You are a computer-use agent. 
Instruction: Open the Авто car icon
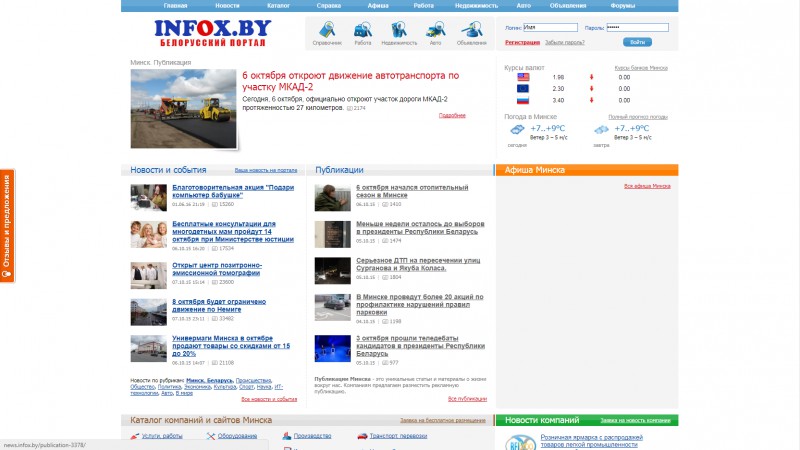click(x=435, y=30)
